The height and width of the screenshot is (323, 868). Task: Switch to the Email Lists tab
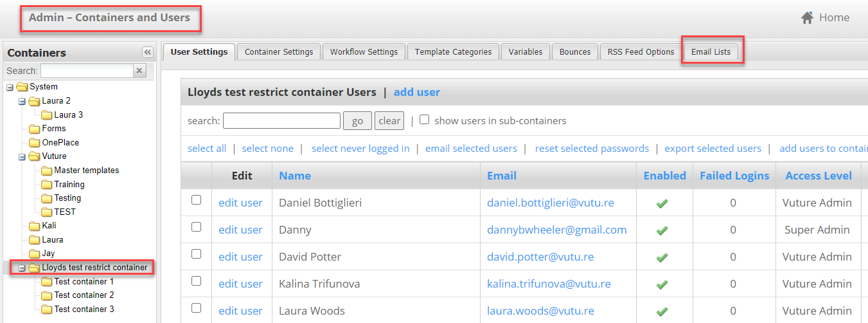711,52
